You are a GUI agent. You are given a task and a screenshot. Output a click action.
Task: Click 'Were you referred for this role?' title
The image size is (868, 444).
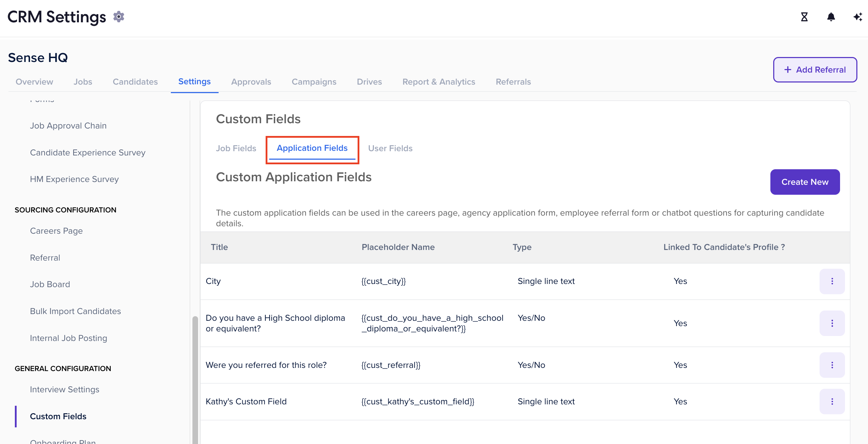pyautogui.click(x=266, y=365)
